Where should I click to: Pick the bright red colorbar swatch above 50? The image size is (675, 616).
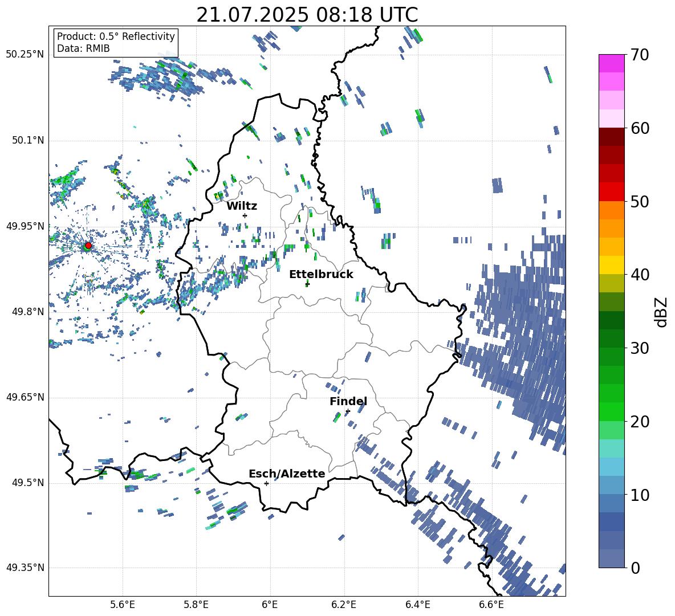point(611,192)
